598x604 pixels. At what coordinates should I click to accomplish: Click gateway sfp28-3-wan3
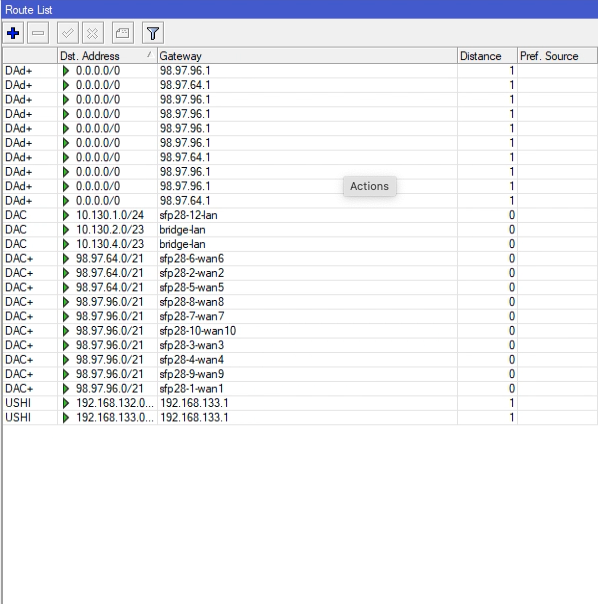point(191,345)
